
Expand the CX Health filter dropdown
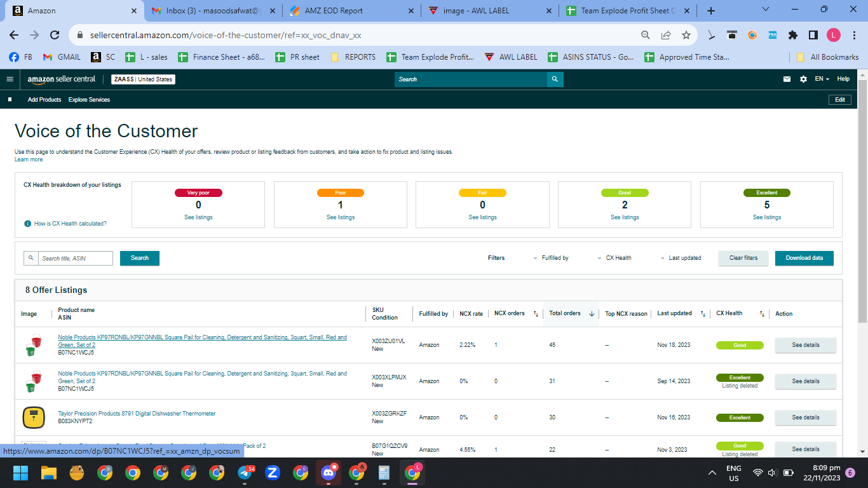coord(614,258)
